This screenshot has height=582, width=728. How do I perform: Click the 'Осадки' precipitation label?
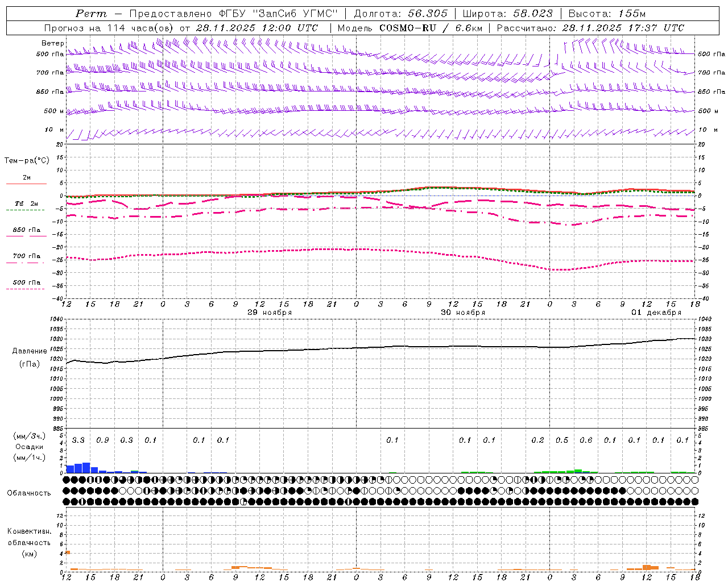[x=30, y=447]
